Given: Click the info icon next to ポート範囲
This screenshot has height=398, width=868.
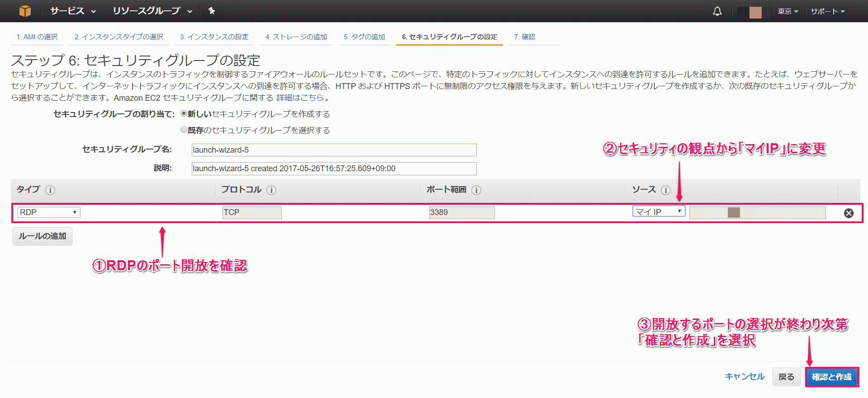Looking at the screenshot, I should pyautogui.click(x=476, y=190).
